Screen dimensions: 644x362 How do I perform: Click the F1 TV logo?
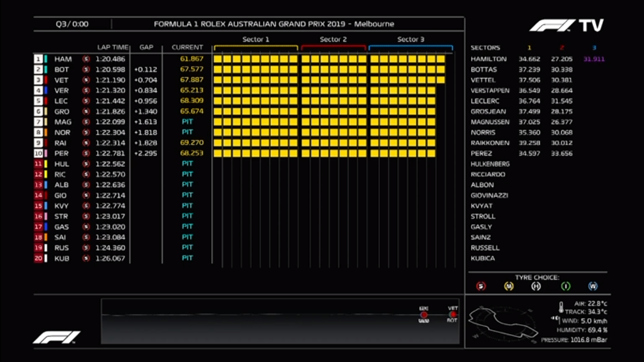coord(566,25)
